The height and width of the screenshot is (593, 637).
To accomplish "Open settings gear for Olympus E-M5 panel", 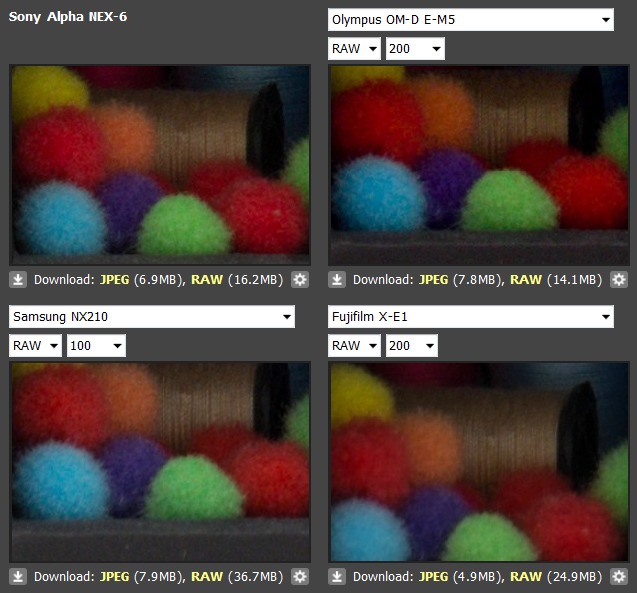I will click(x=619, y=280).
